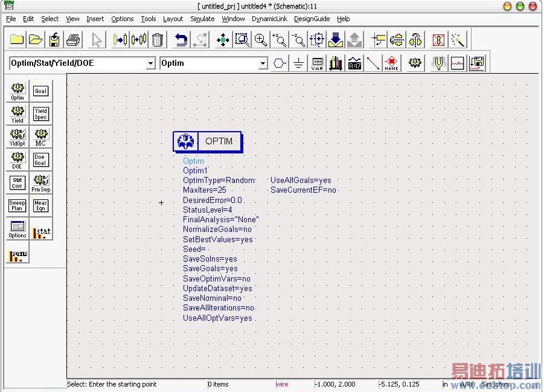Select the stat palette item
This screenshot has width=544, height=392.
(x=40, y=229)
